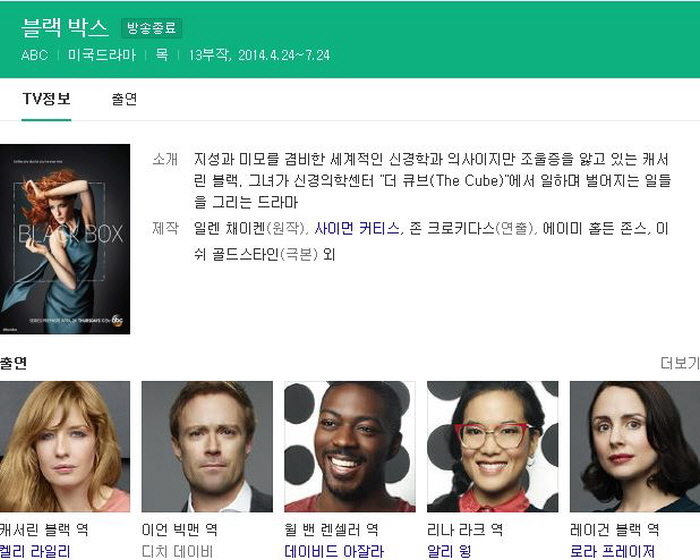Open 알리 웡's profile photo with red glasses
The width and height of the screenshot is (700, 560).
493,447
